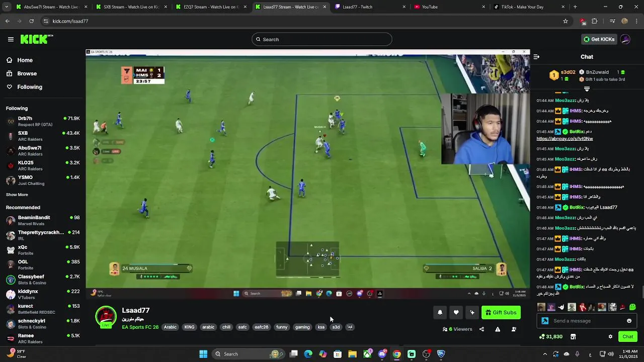Click the Send a message field
Image resolution: width=644 pixels, height=362 pixels.
(x=588, y=321)
